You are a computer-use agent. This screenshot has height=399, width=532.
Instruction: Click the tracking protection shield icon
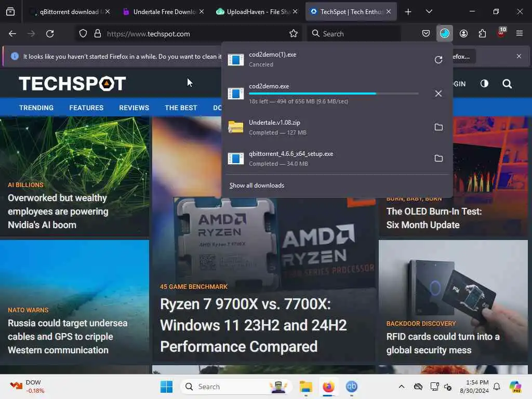pos(83,34)
